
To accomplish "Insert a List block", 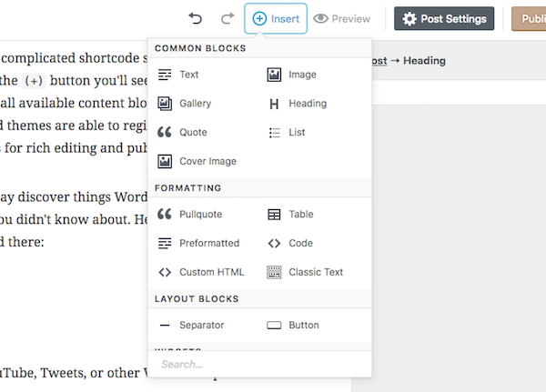I will click(287, 132).
